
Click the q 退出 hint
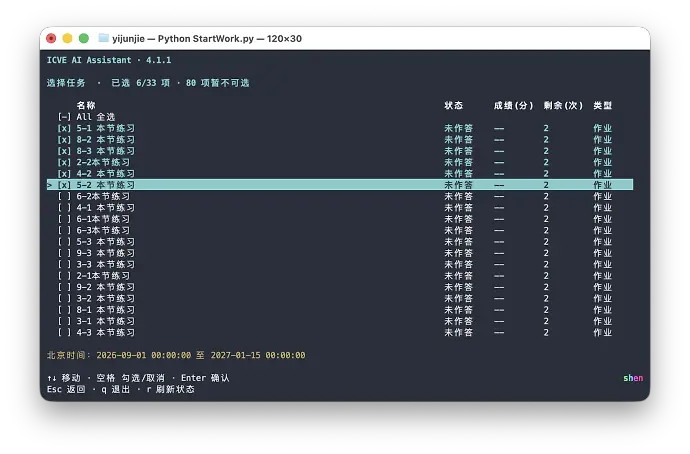116,389
